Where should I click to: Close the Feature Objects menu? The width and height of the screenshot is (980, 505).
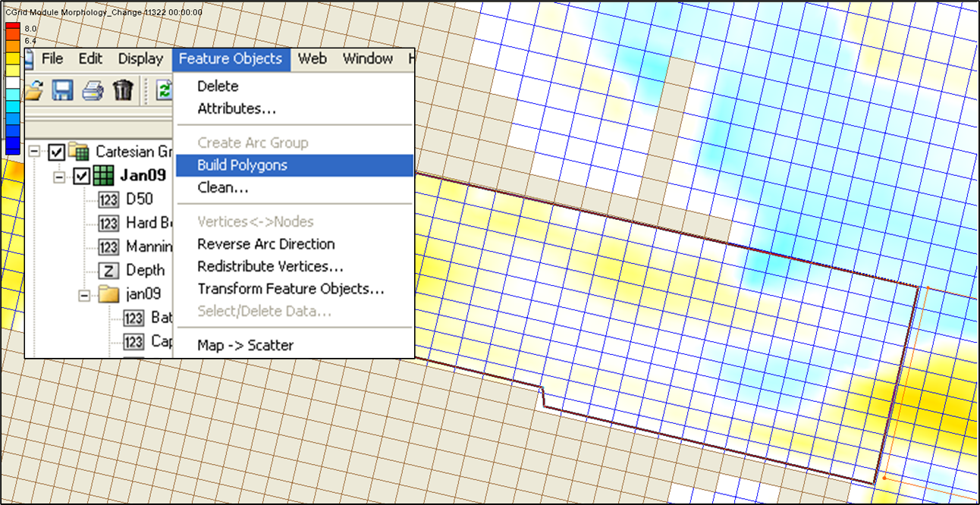231,59
